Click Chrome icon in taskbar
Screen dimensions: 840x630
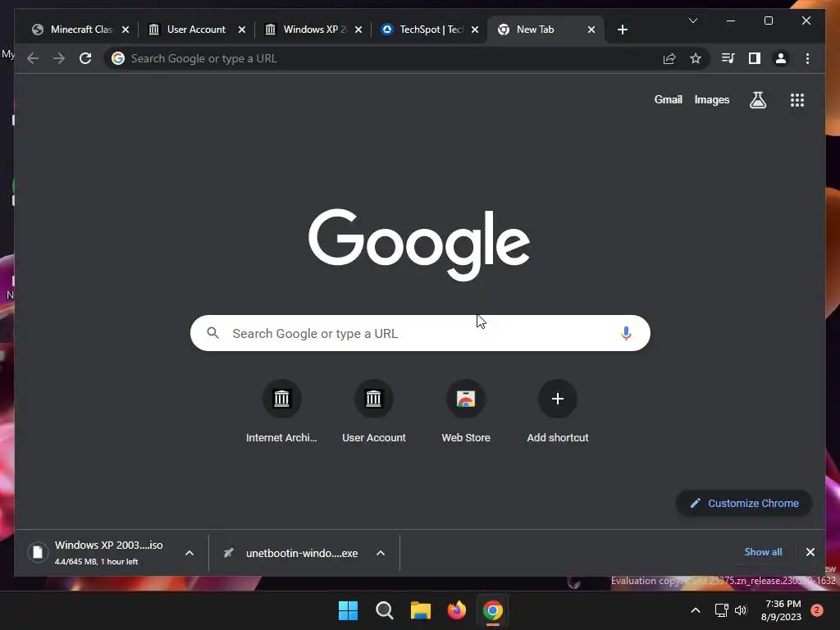point(493,610)
